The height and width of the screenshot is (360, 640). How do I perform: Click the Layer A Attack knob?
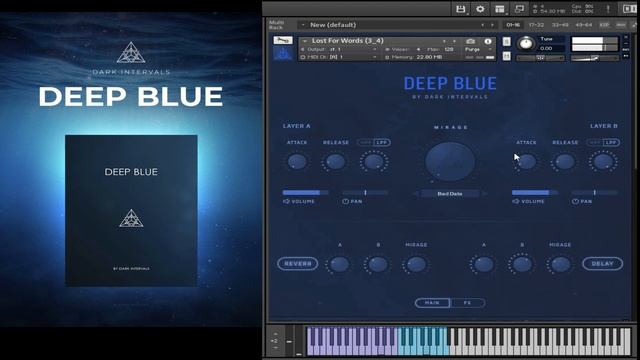coord(297,162)
